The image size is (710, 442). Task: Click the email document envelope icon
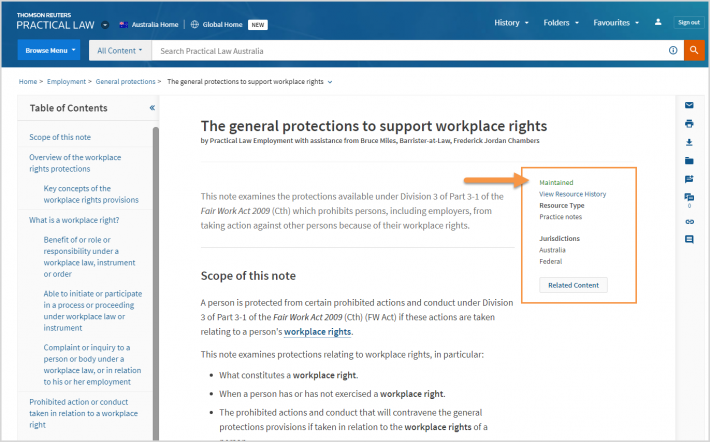(689, 105)
